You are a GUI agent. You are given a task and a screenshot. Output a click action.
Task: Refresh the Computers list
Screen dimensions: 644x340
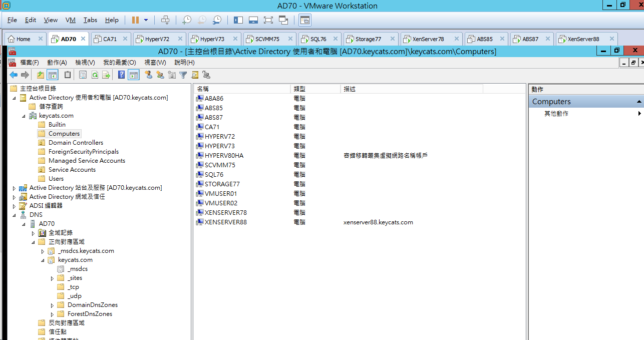94,75
